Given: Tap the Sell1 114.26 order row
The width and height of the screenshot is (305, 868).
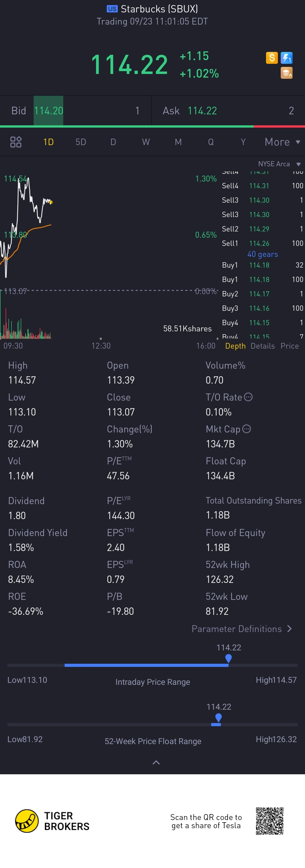Looking at the screenshot, I should (263, 243).
